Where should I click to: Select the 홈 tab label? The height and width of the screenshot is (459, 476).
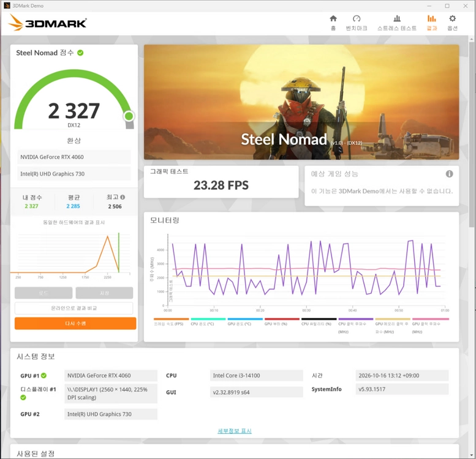pos(333,28)
